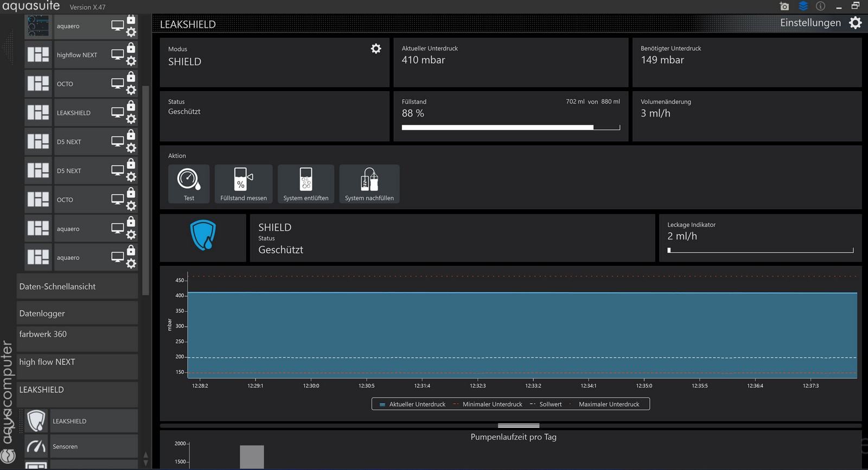Click the camera screenshot icon in title bar

point(784,6)
